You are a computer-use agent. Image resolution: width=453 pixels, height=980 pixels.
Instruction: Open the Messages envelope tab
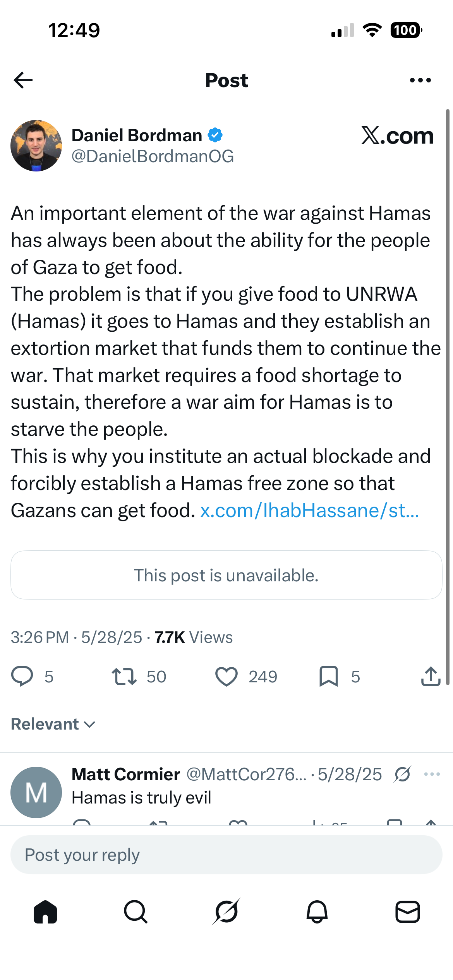click(x=408, y=912)
